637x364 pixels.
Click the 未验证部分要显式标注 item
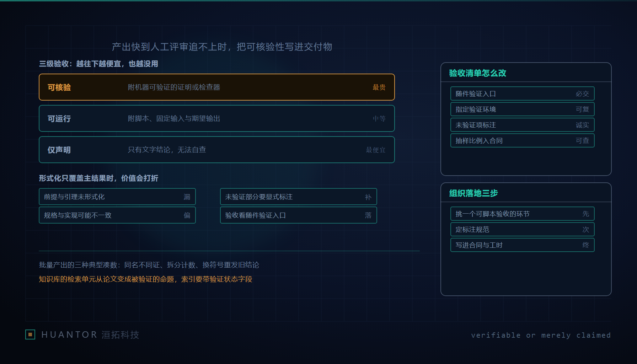coord(299,197)
